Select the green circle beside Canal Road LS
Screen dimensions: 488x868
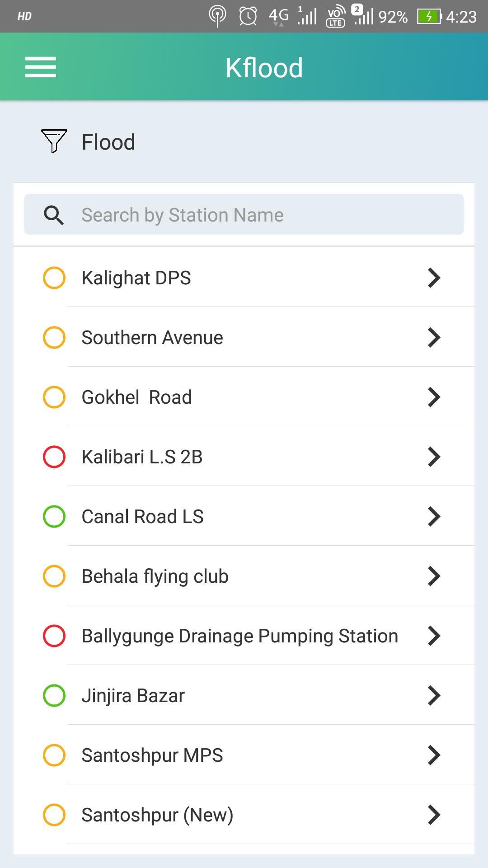[x=54, y=516]
